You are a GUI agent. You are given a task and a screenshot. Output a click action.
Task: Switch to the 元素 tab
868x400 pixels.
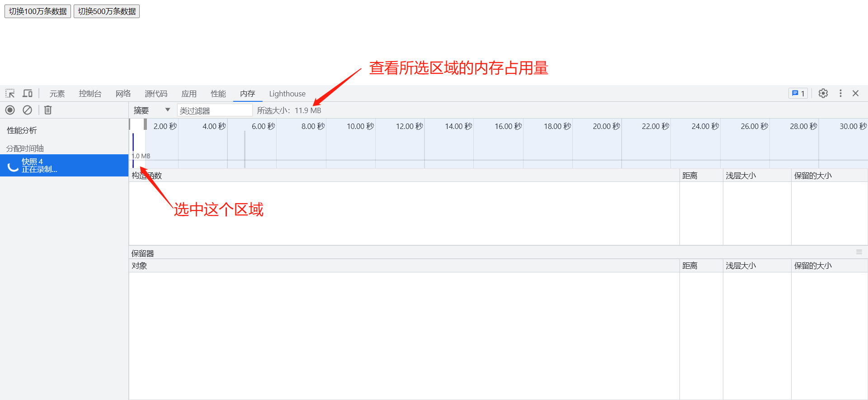[x=57, y=94]
